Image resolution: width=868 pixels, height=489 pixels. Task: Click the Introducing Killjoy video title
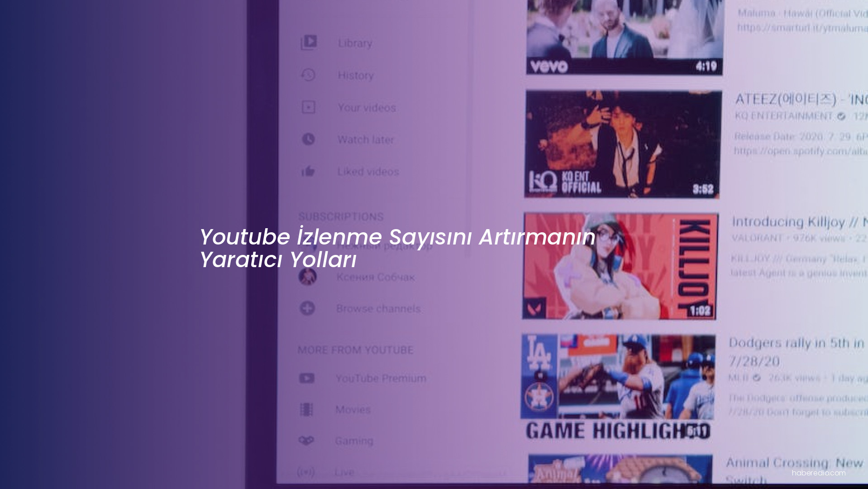tap(800, 221)
